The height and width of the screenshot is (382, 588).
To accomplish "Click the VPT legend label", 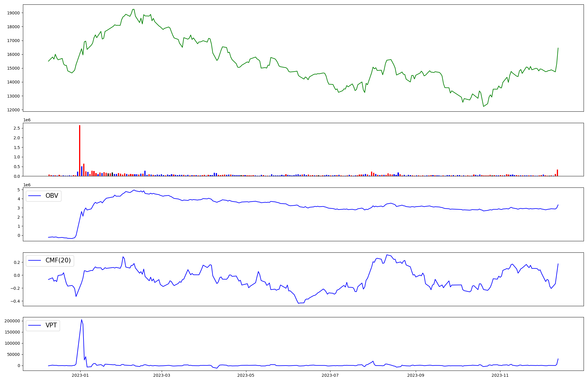I will 51,325.
